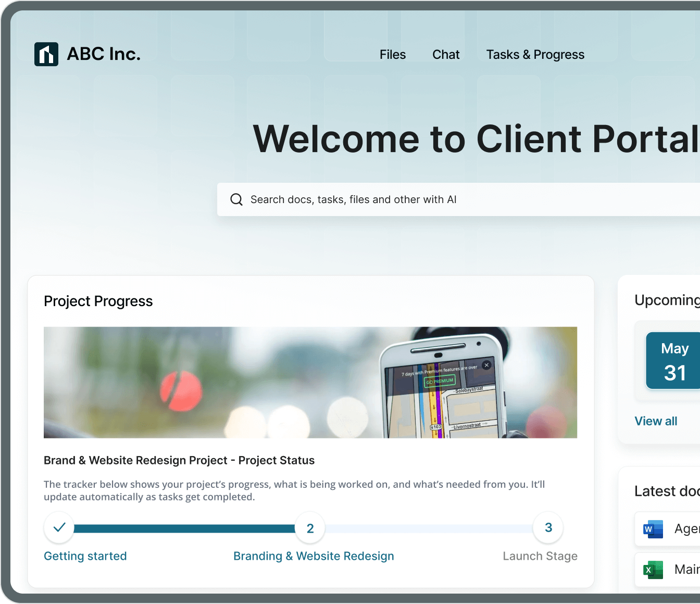Click the View all link

coord(656,421)
